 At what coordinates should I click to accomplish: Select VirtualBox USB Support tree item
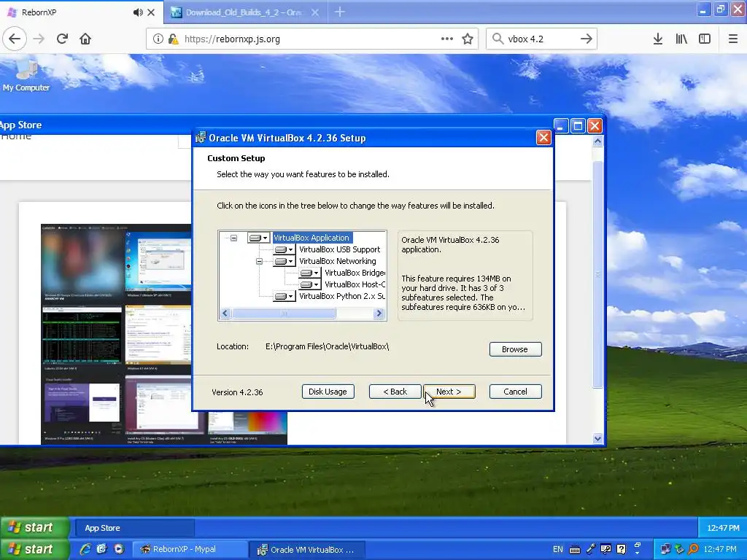340,249
